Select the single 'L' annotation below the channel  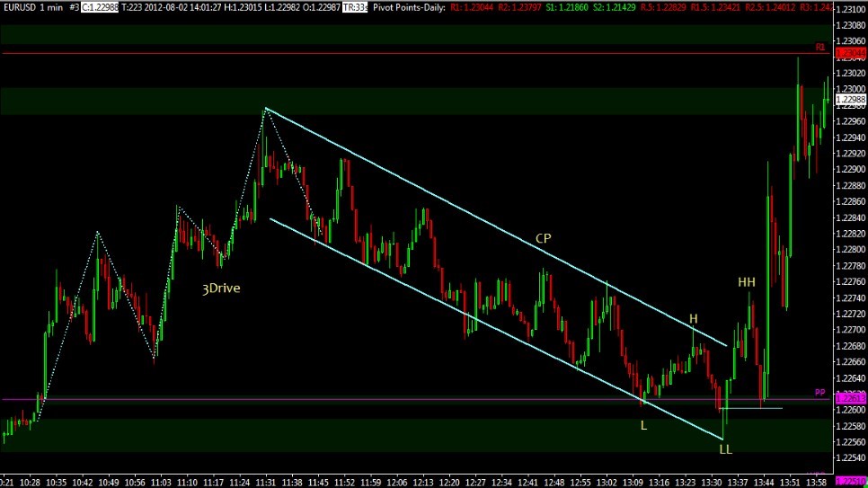coord(643,425)
